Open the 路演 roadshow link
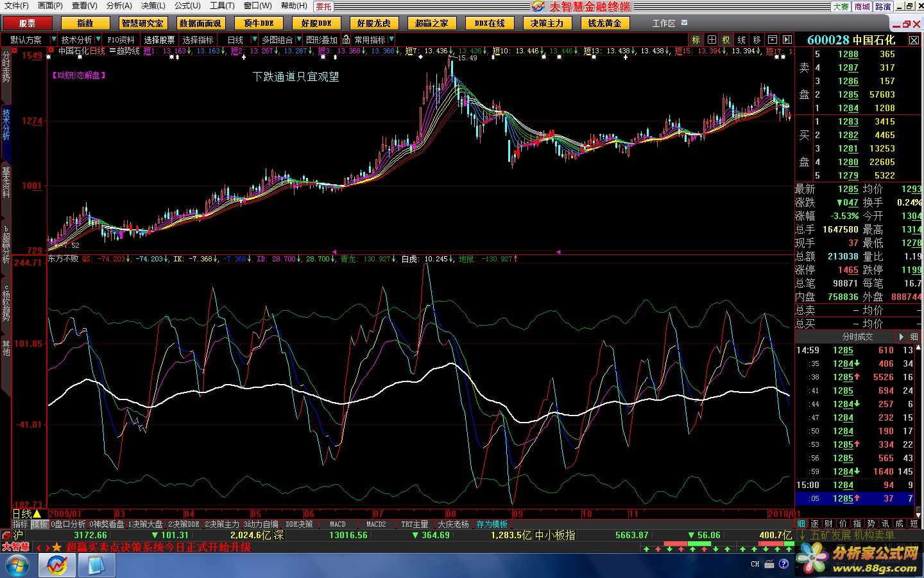The height and width of the screenshot is (578, 924). (883, 6)
